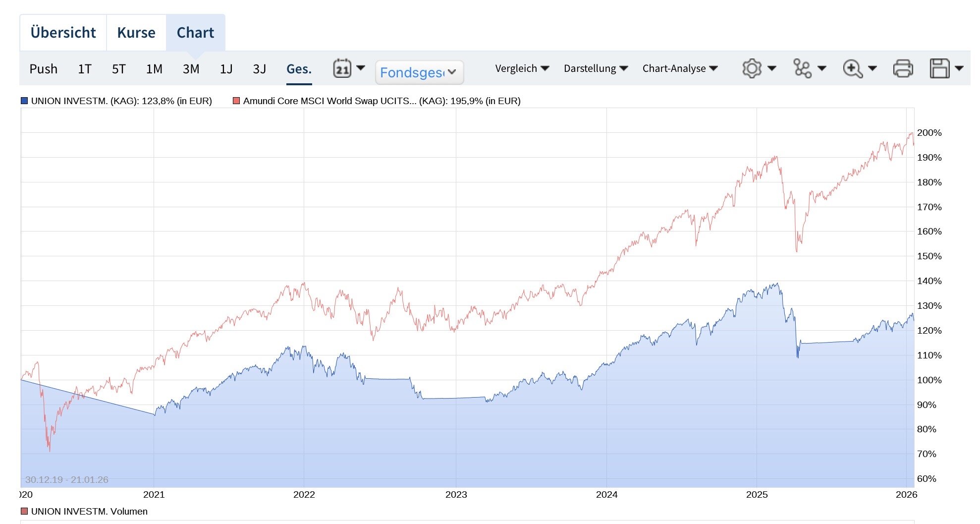Click arrow next to save icon
Screen dimensions: 980x524
click(959, 68)
